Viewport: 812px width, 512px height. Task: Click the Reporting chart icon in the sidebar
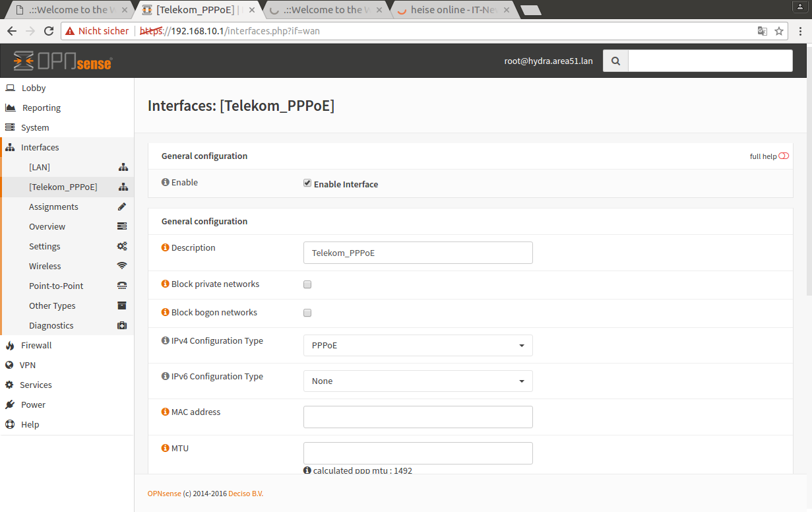(x=10, y=108)
